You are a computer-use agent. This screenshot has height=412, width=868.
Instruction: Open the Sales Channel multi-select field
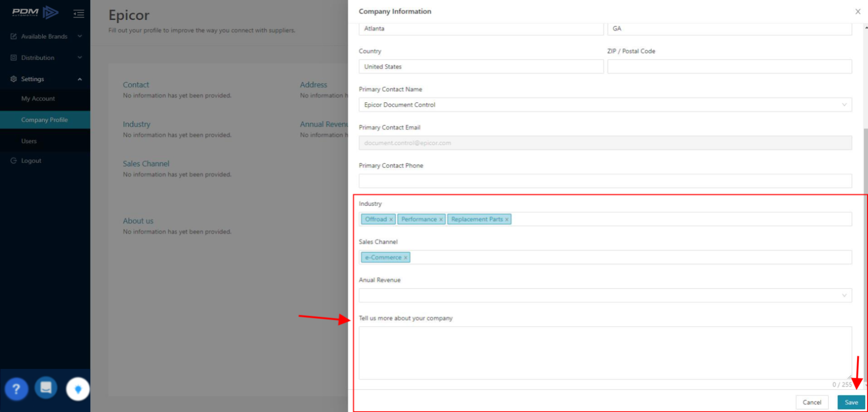[605, 257]
